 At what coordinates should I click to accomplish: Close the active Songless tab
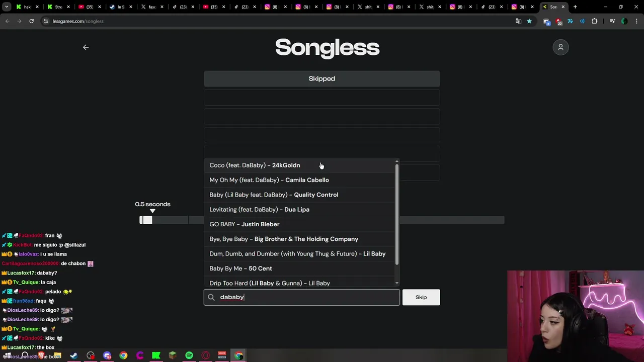click(563, 7)
